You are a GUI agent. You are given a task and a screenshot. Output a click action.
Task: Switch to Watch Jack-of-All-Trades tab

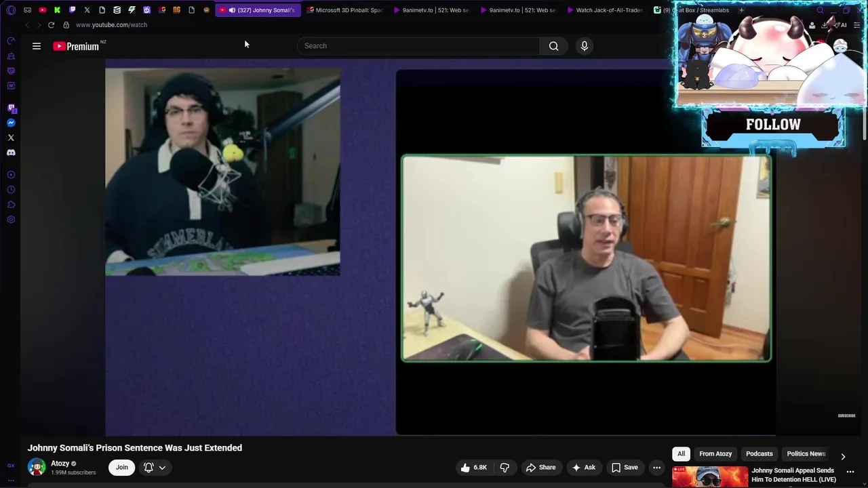coord(605,10)
